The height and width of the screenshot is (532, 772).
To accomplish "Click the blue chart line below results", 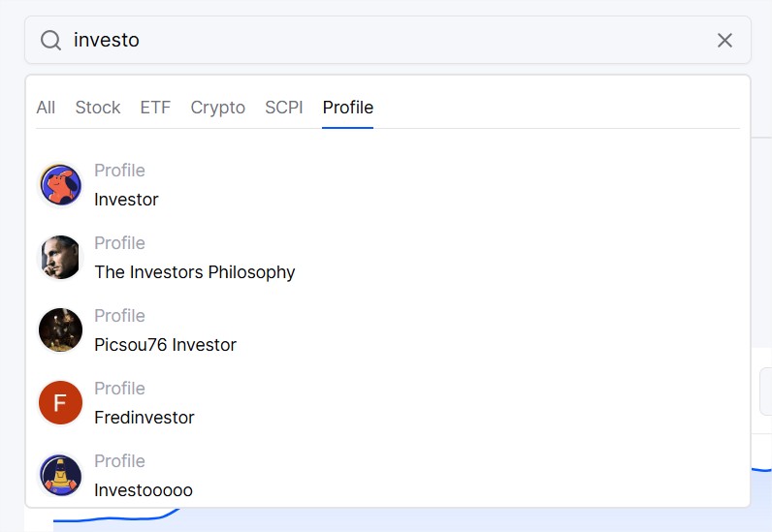I will 115,518.
